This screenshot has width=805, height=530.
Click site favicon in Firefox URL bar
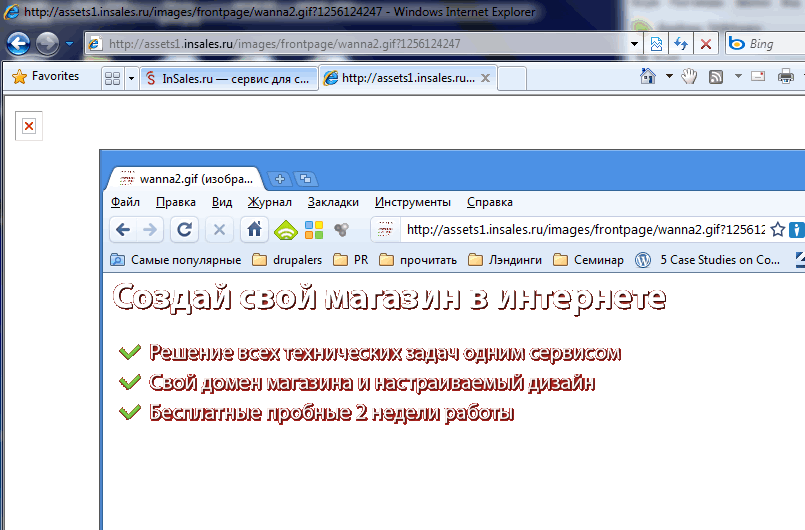click(x=386, y=230)
